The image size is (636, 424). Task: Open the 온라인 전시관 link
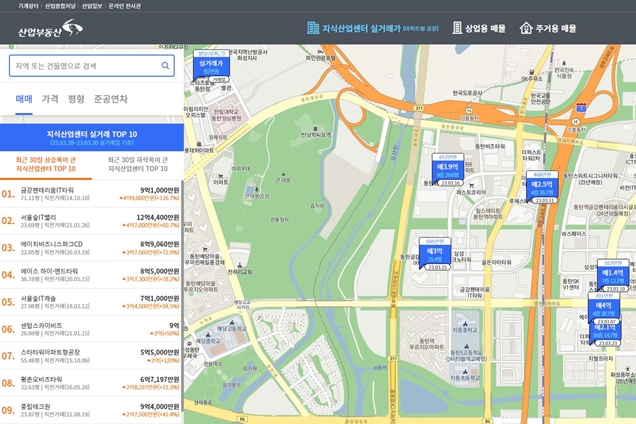pos(125,6)
